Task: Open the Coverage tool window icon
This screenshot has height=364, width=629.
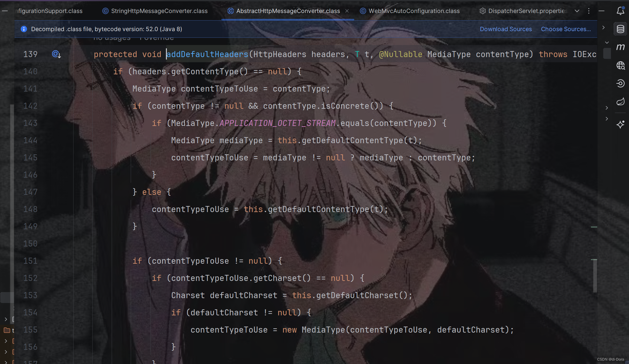Action: pos(620,83)
